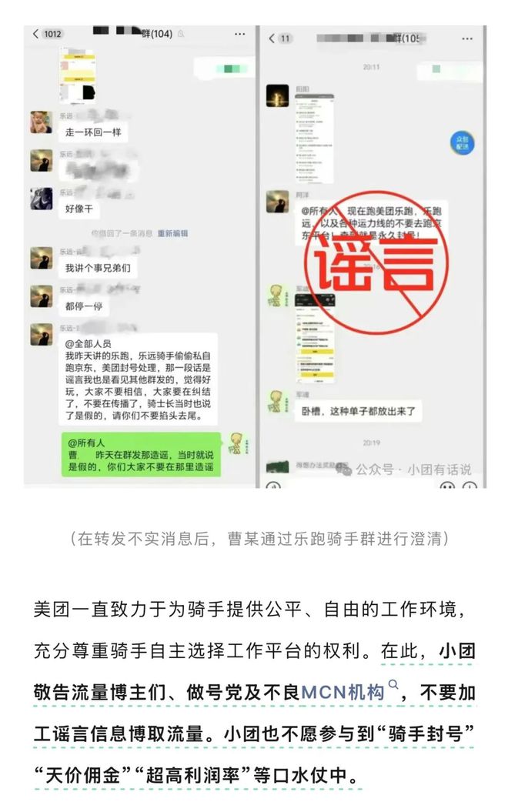
Task: Tap the baby photo avatar in left chat
Action: (42, 122)
